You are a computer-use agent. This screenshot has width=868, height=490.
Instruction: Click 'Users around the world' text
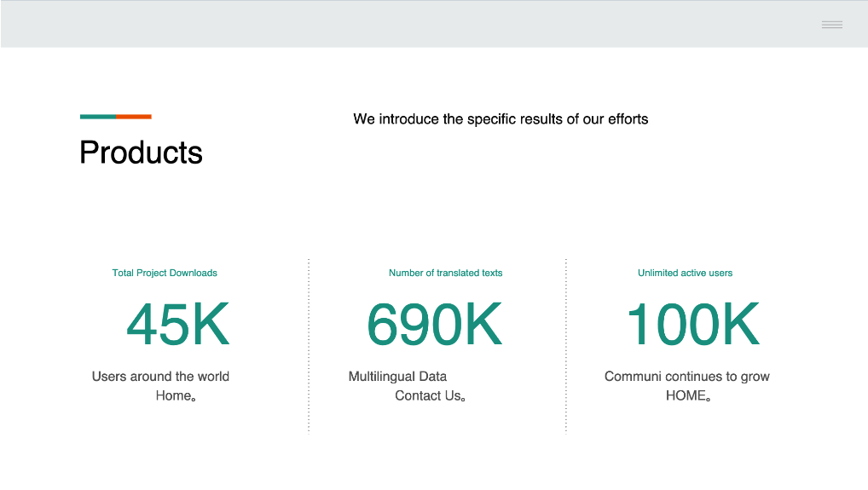[x=160, y=377]
